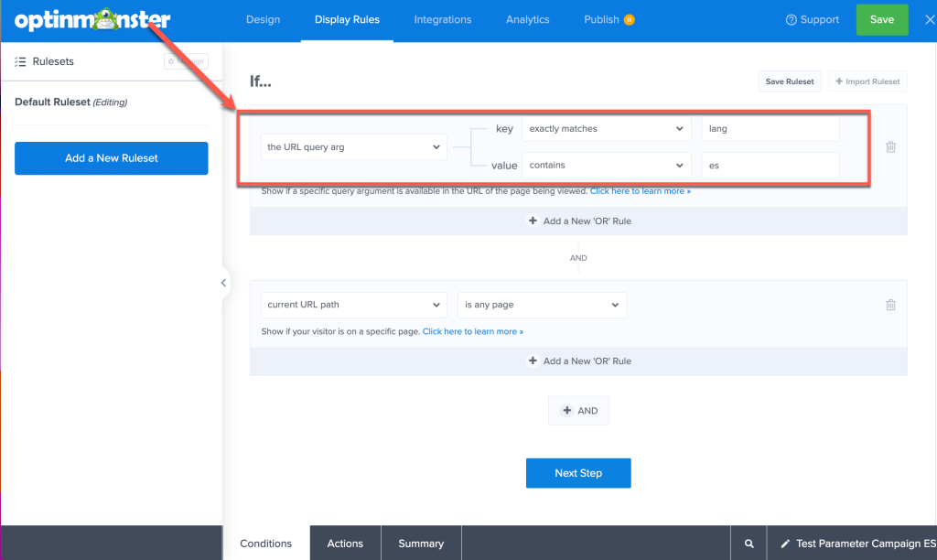
Task: Switch to the Actions bottom tab
Action: coord(345,544)
